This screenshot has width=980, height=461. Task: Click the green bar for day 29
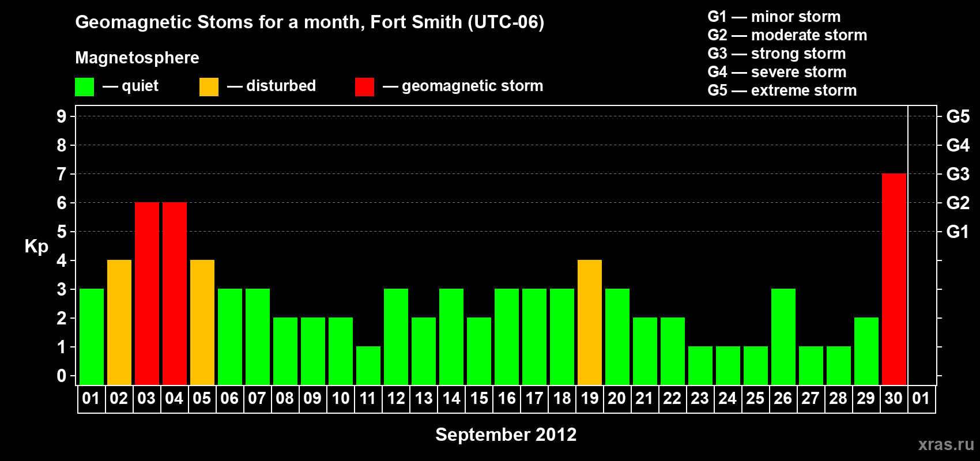tap(866, 351)
